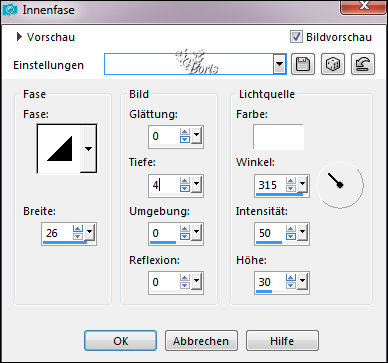Toggle the Bildvorschau checkbox
388x363 pixels.
pyautogui.click(x=296, y=37)
